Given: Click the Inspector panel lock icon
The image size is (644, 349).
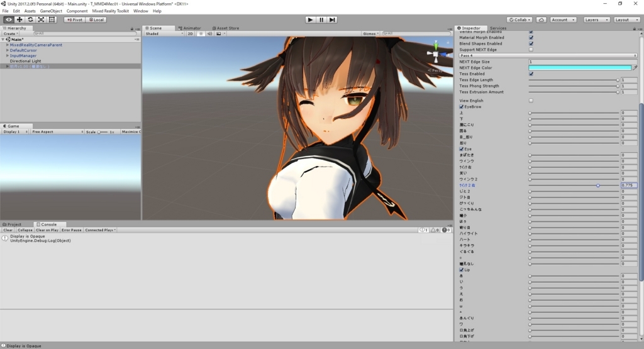Looking at the screenshot, I should (634, 28).
